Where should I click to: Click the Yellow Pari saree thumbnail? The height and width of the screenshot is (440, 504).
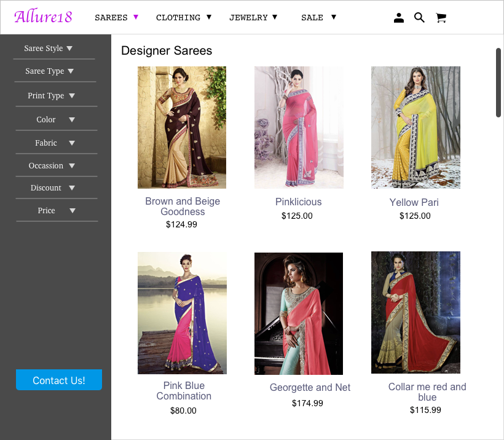pyautogui.click(x=415, y=127)
